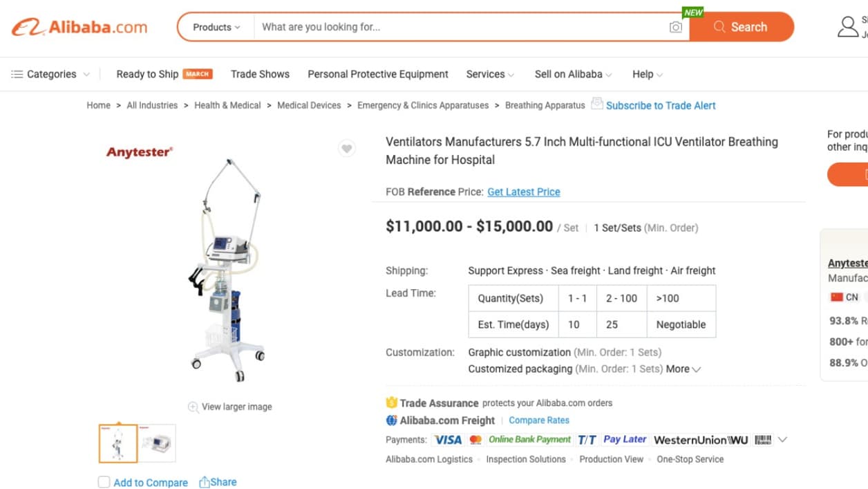This screenshot has height=489, width=868.
Task: Click the orange Search button
Action: (x=741, y=27)
